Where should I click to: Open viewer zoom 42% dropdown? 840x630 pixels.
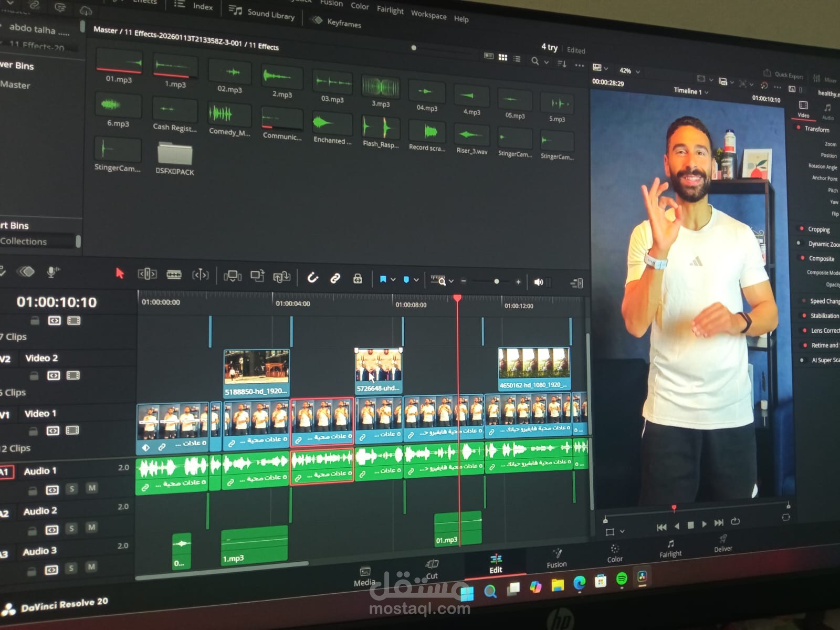click(629, 71)
